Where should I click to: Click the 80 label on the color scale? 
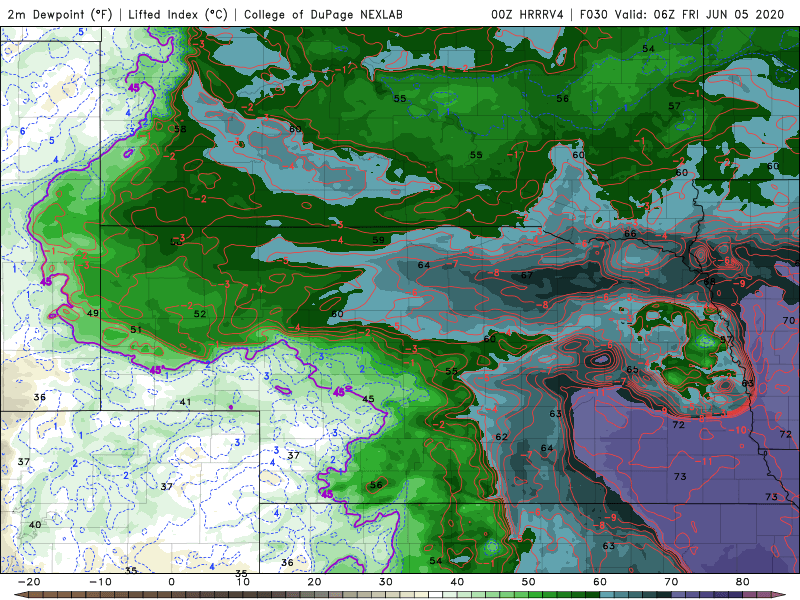(x=743, y=582)
